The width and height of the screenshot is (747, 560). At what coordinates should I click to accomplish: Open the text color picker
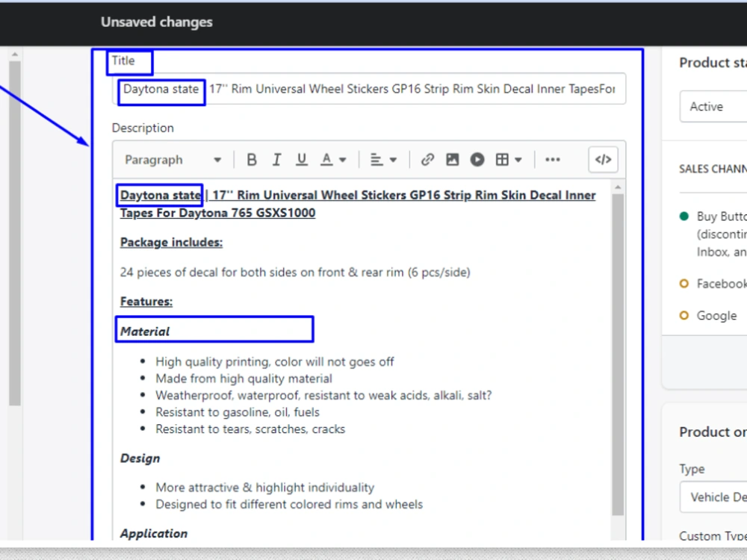[x=326, y=160]
